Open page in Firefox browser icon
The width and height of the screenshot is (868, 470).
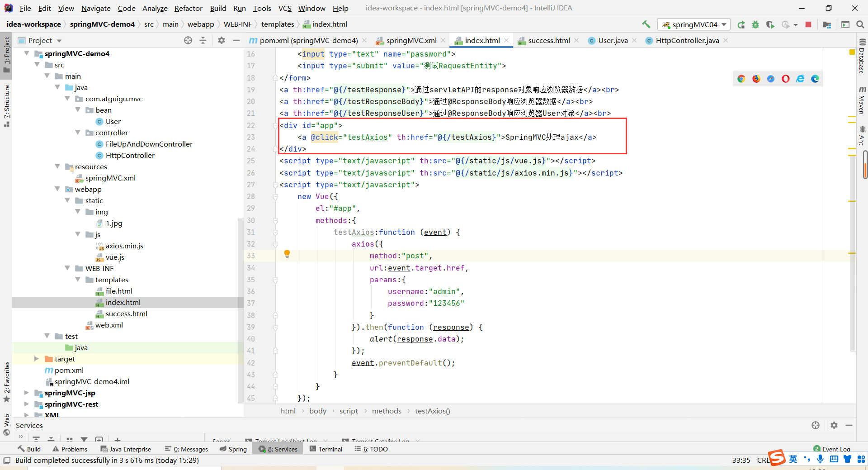(x=756, y=79)
